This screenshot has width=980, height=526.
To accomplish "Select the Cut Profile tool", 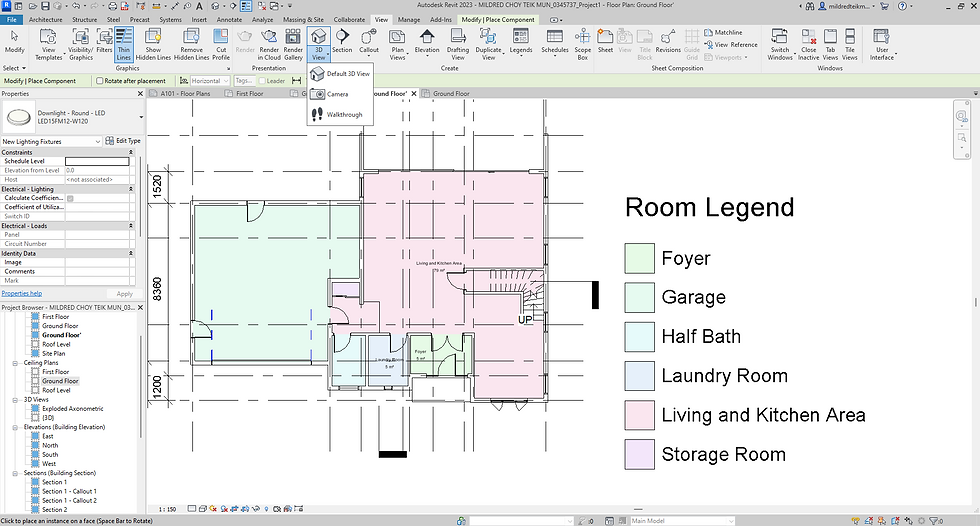I will 221,44.
